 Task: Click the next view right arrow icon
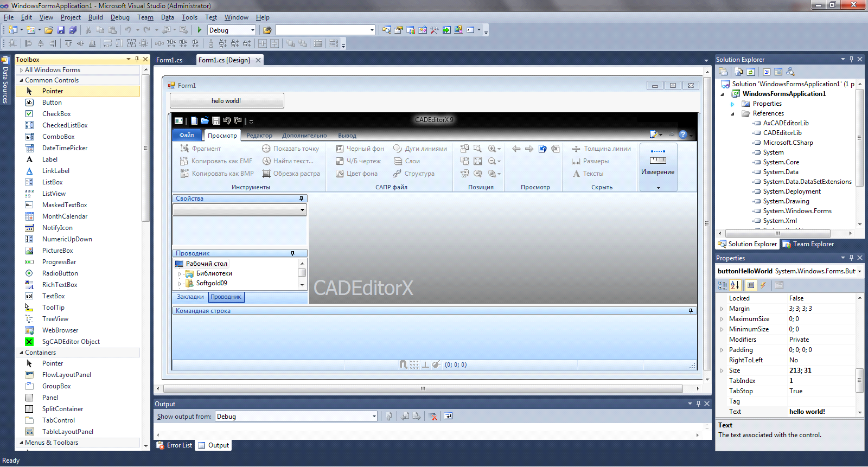coord(529,149)
